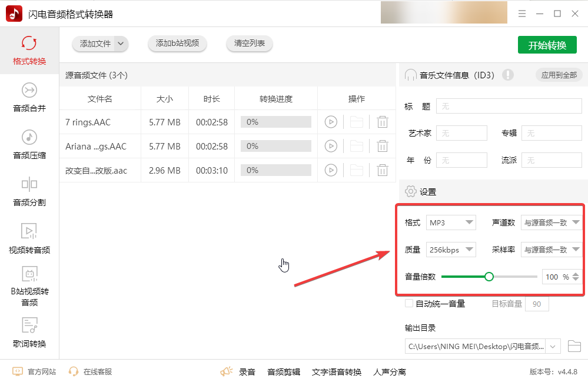Play the 7 rings.AAC file
The image size is (588, 382).
click(331, 122)
